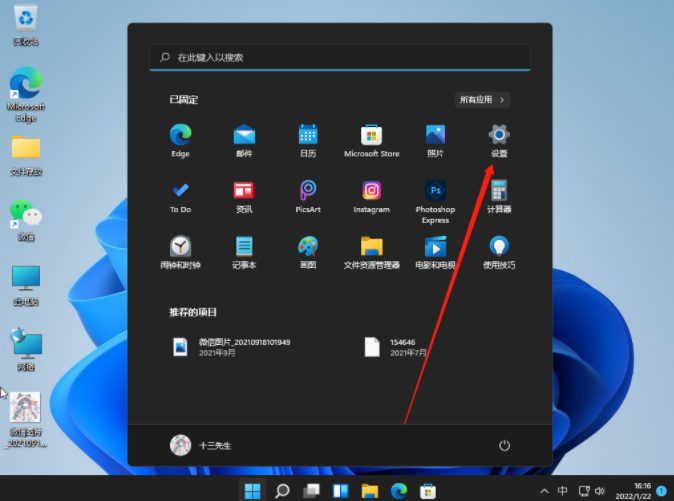Open the 计算器 (Calculator) app
674x501 pixels.
pyautogui.click(x=498, y=191)
